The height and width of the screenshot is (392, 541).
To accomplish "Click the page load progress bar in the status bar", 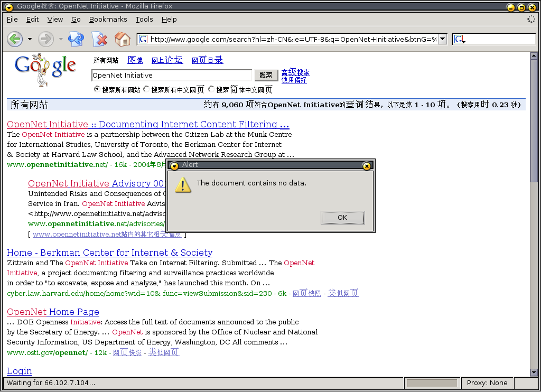I will click(x=432, y=383).
